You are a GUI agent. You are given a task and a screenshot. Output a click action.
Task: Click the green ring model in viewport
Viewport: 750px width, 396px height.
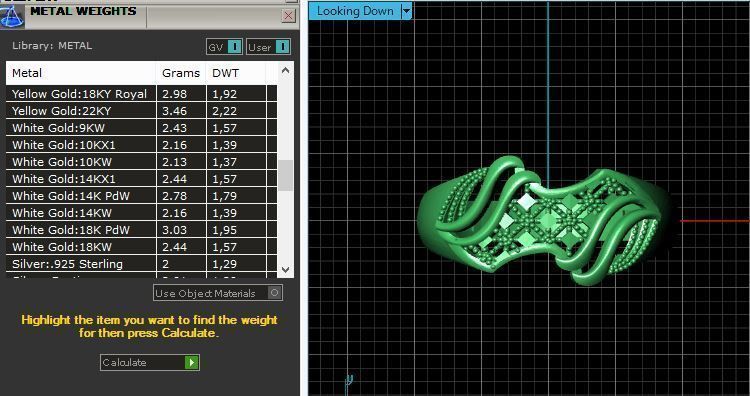545,220
